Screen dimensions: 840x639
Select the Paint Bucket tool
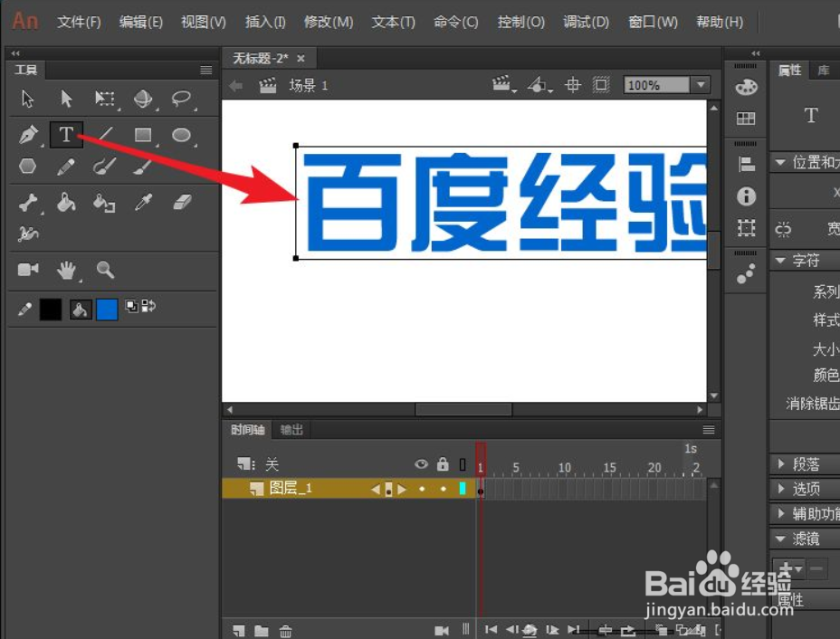(x=66, y=203)
